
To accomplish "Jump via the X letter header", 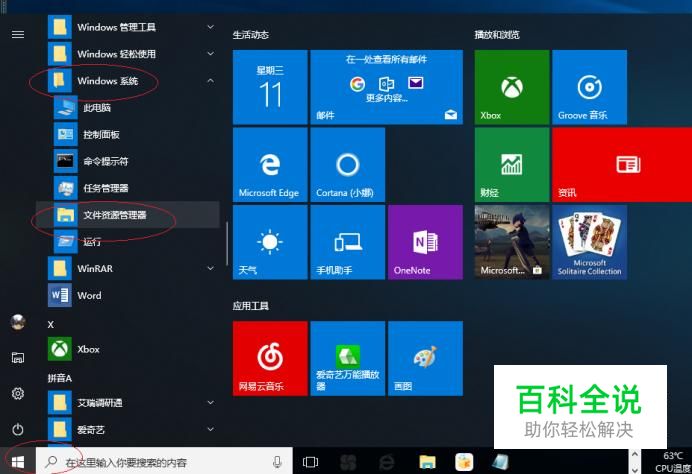I will (51, 324).
